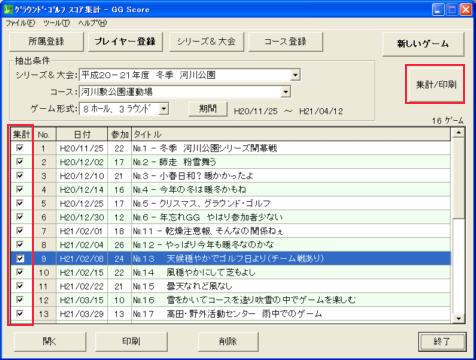Click the list scrollbar up arrow
Image resolution: width=476 pixels, height=360 pixels.
(x=458, y=133)
